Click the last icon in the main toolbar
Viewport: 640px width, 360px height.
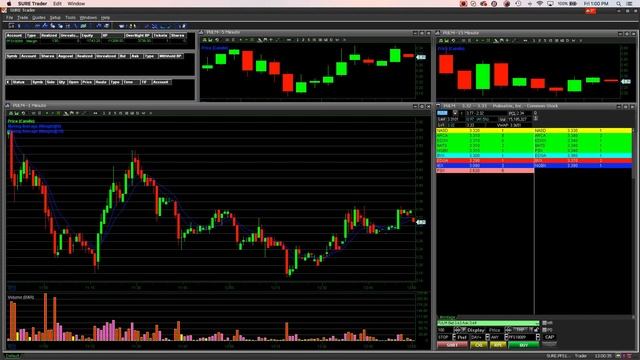184,26
